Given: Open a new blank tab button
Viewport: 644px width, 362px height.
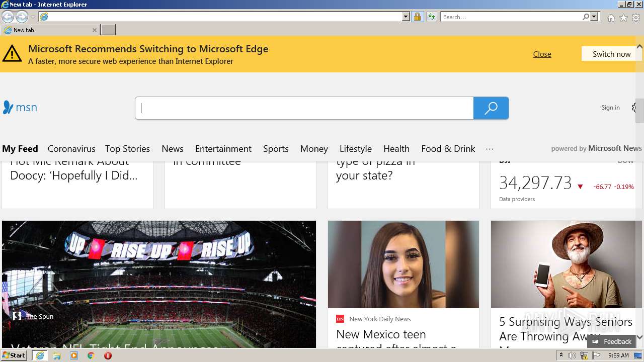Looking at the screenshot, I should click(x=108, y=30).
